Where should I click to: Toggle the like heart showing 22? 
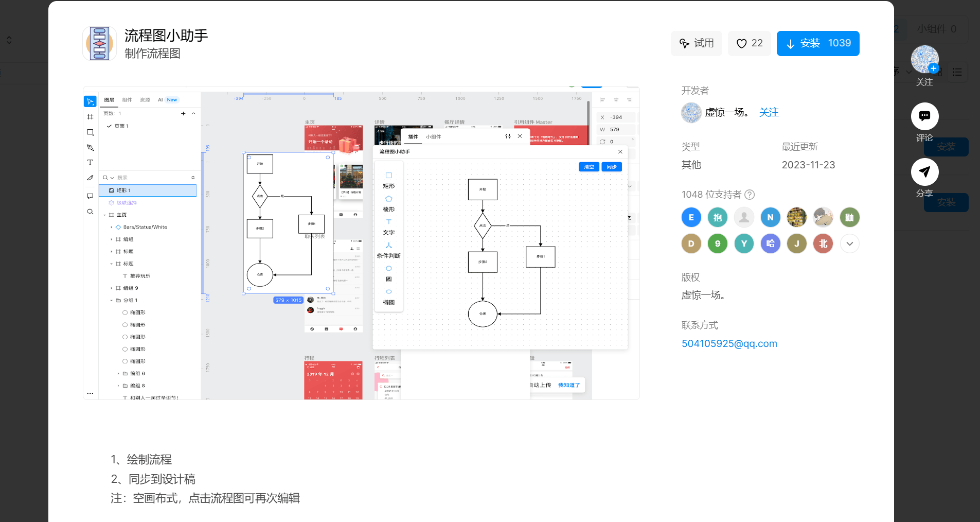tap(749, 43)
